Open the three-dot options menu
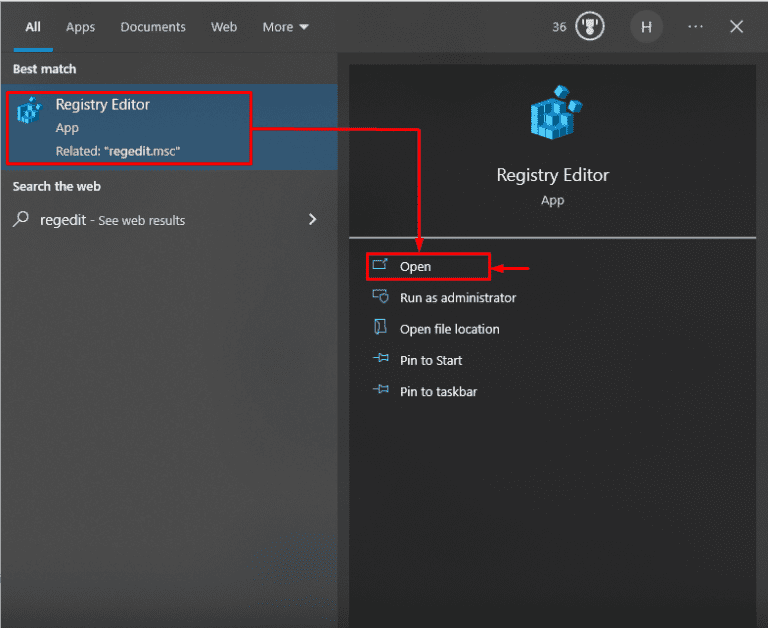This screenshot has width=768, height=628. tap(695, 26)
